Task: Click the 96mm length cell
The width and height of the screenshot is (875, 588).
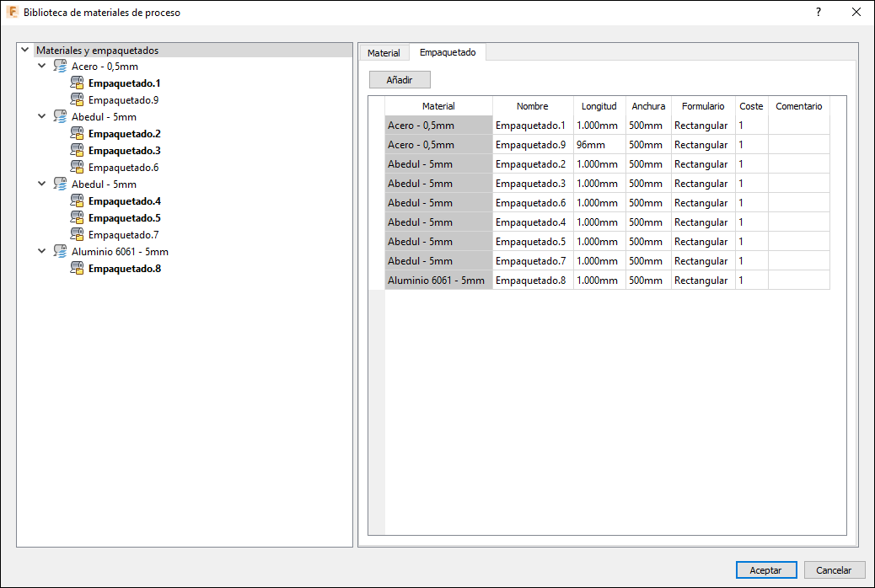Action: pos(599,145)
